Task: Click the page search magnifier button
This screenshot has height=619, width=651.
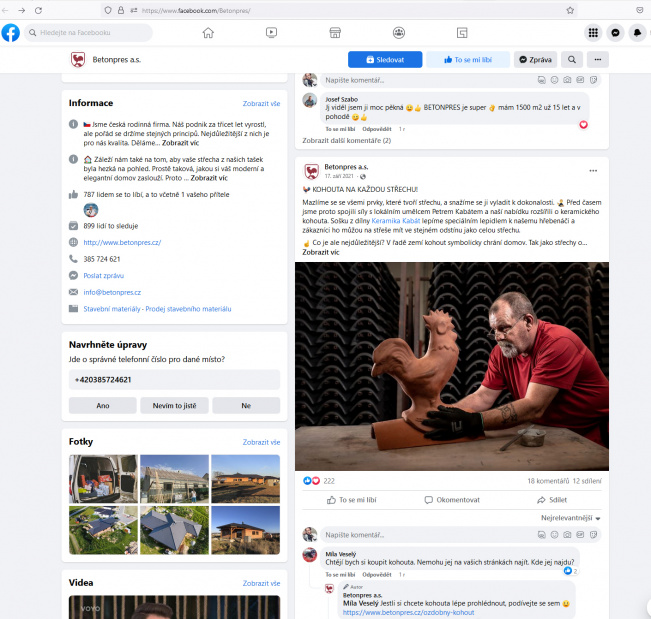Action: point(572,60)
